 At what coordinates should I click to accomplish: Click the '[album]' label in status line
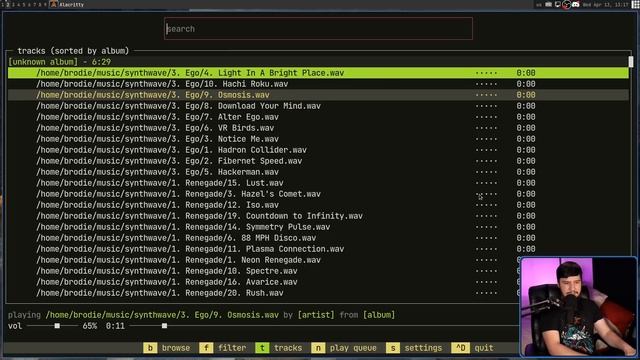379,315
